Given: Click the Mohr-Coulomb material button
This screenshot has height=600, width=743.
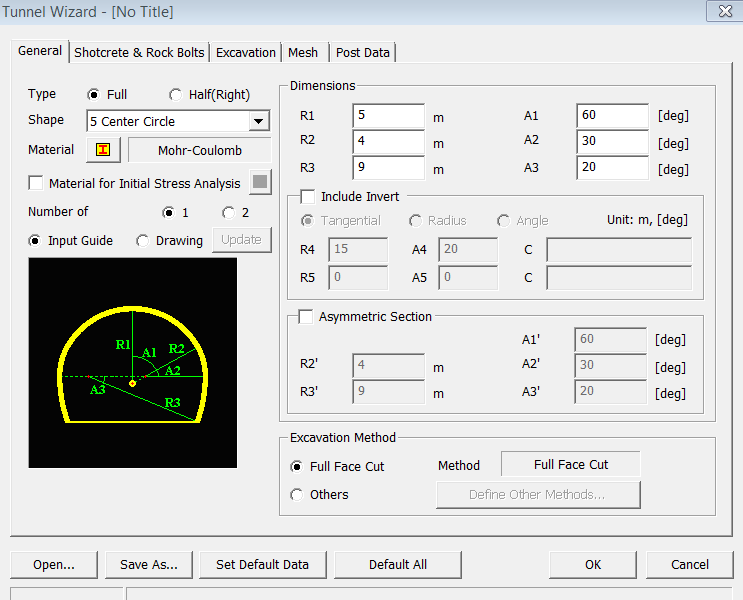Looking at the screenshot, I should point(200,150).
